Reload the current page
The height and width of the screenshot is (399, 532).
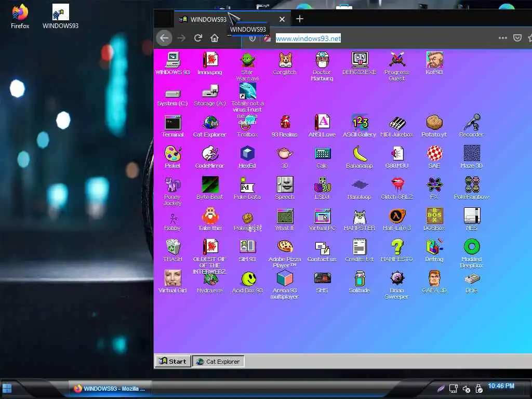[198, 38]
